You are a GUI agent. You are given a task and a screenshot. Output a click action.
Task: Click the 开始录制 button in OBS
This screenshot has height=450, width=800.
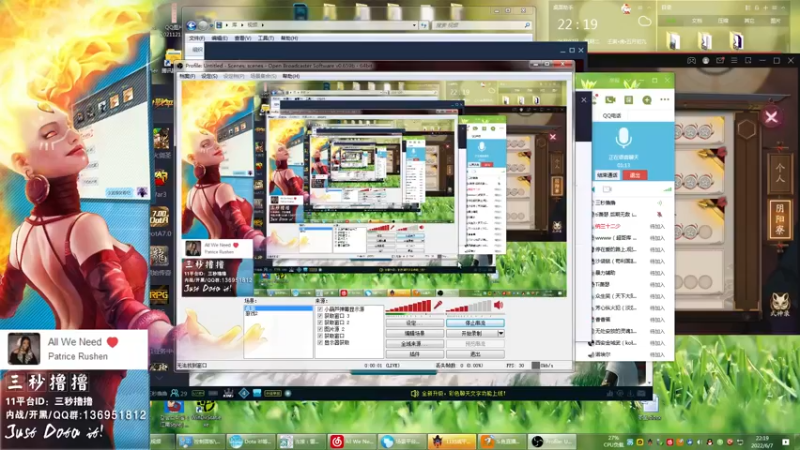472,333
